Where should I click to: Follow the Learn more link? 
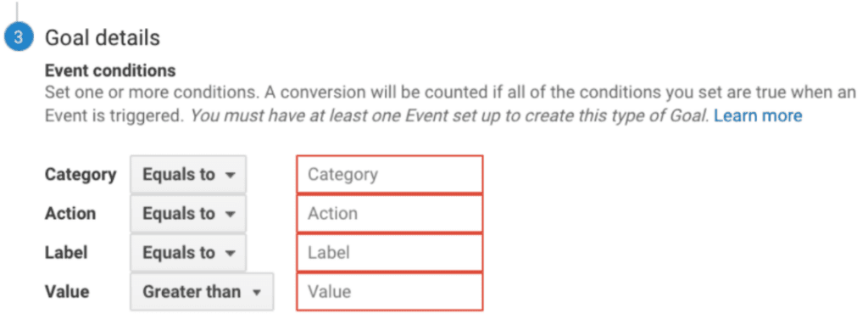(x=758, y=116)
